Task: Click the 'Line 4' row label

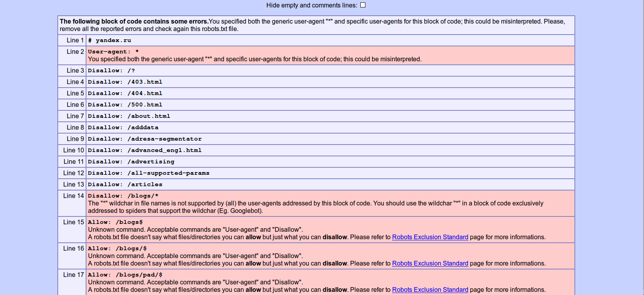Action: (75, 82)
